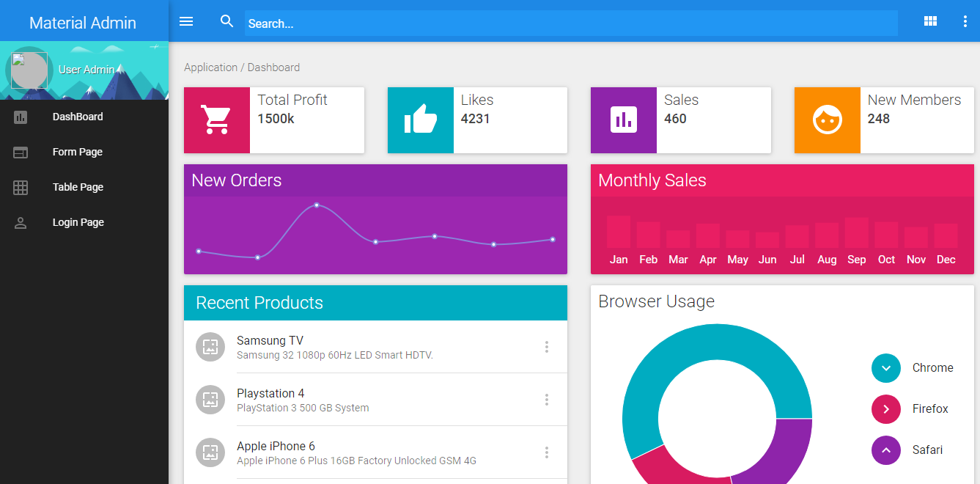The height and width of the screenshot is (484, 980).
Task: Click the New Members face icon
Action: pyautogui.click(x=828, y=120)
